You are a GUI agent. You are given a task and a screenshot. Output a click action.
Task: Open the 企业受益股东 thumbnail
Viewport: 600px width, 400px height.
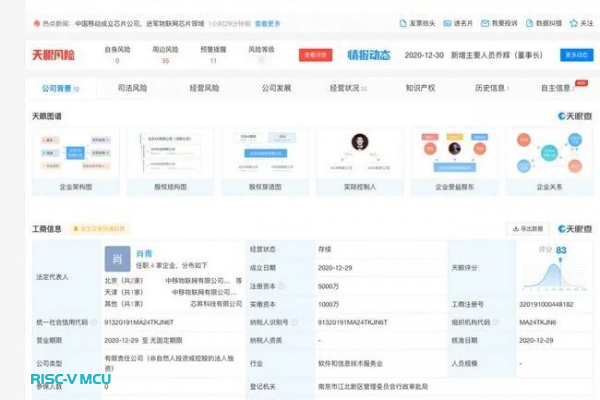tap(455, 162)
